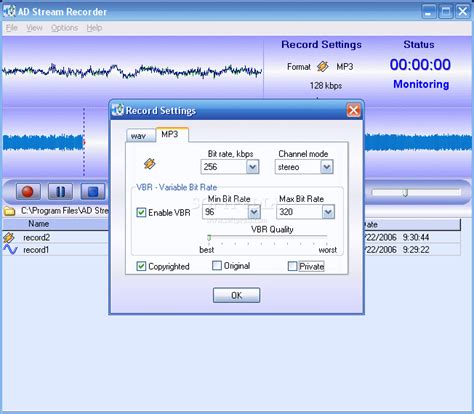The image size is (474, 414).
Task: Check the Private checkbox
Action: click(x=292, y=266)
